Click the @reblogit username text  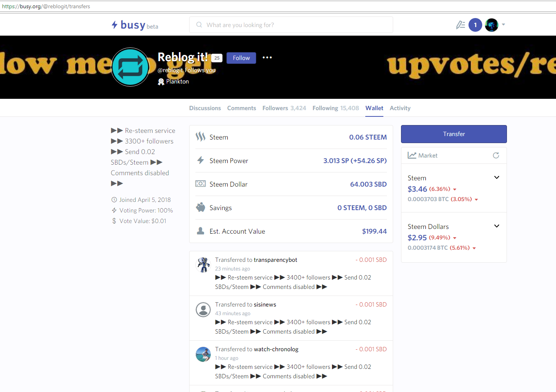[170, 70]
